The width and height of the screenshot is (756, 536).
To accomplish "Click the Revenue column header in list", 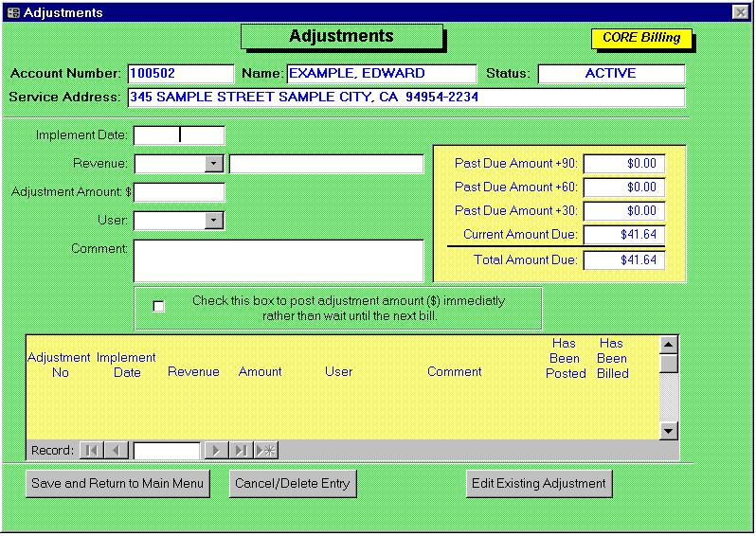I will click(193, 371).
